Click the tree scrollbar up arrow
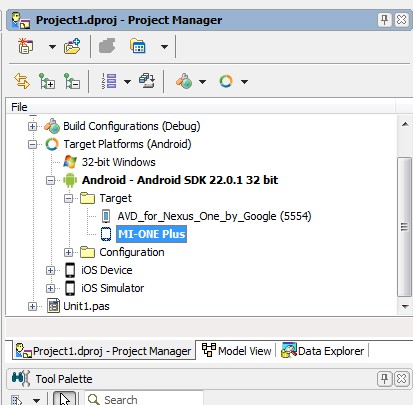The width and height of the screenshot is (413, 405). click(405, 124)
